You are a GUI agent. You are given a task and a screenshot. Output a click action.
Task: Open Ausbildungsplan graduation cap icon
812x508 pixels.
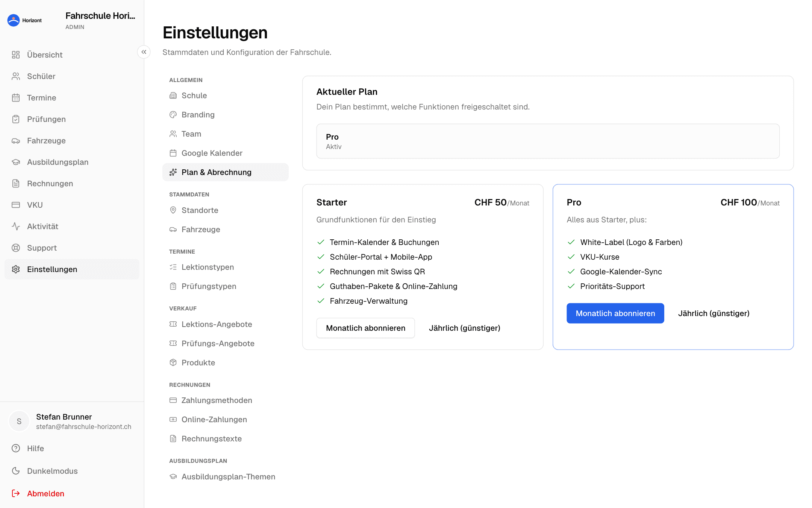coord(16,162)
